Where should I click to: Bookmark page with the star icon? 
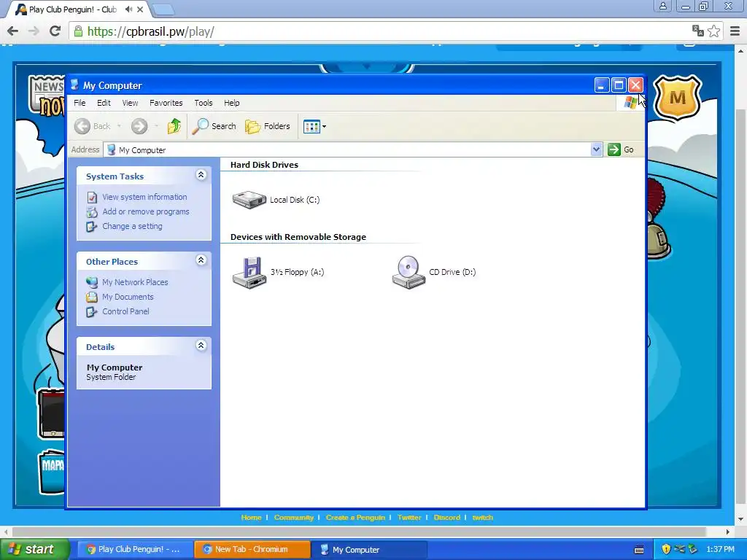(x=713, y=31)
